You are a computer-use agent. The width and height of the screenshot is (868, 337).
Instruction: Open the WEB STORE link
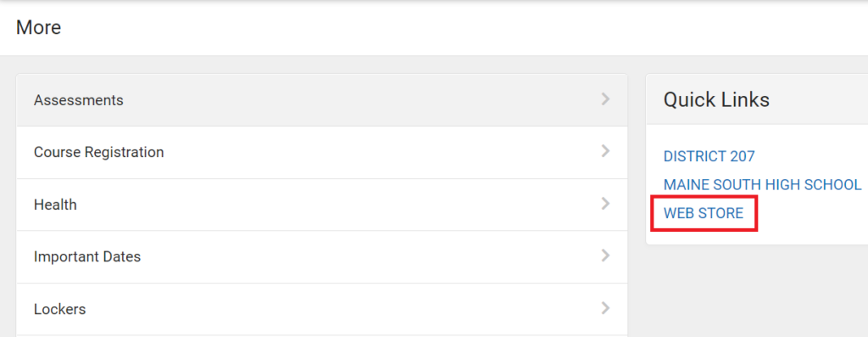point(703,213)
